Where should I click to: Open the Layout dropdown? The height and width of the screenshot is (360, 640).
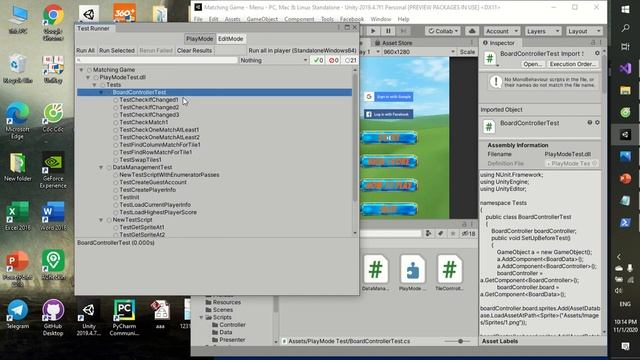pyautogui.click(x=584, y=31)
